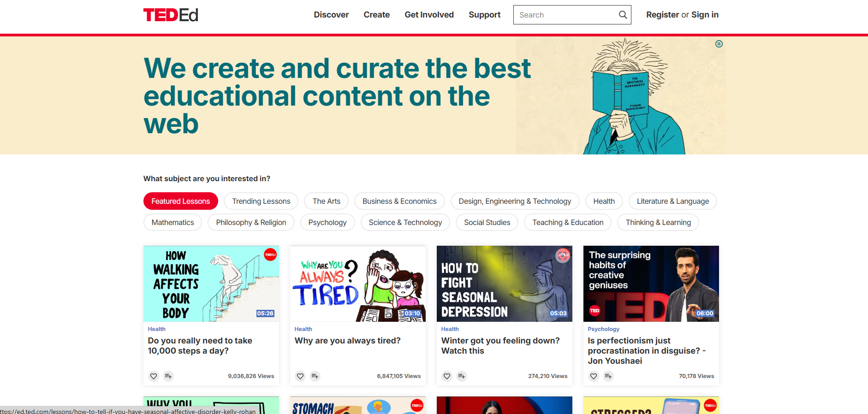
Task: Click the TED-Ed logo
Action: [171, 15]
